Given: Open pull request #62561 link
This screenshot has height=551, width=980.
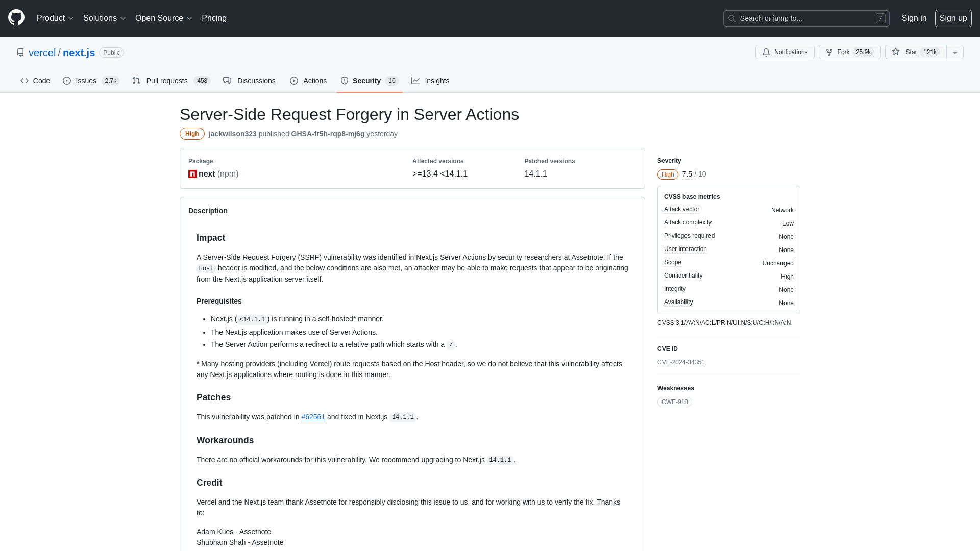Looking at the screenshot, I should click(x=313, y=417).
